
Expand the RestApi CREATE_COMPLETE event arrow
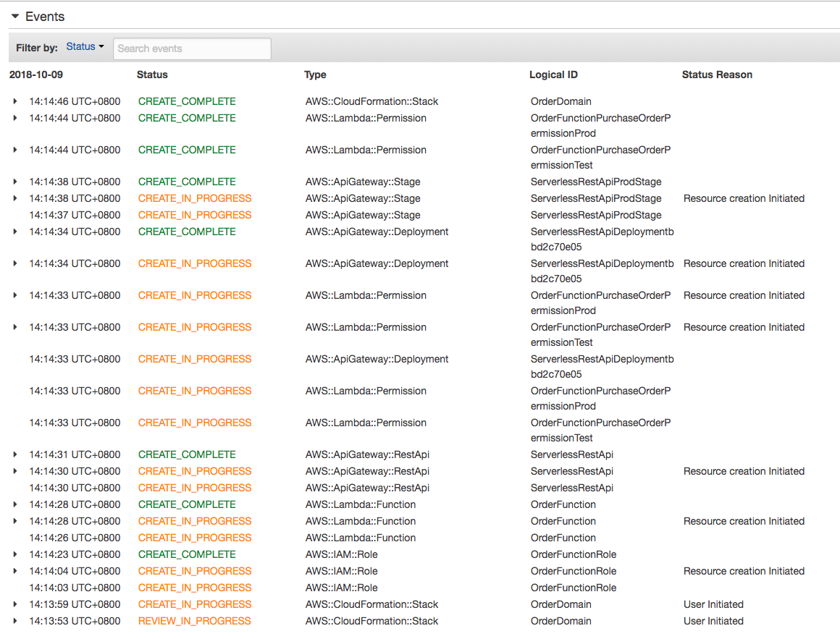[x=14, y=455]
